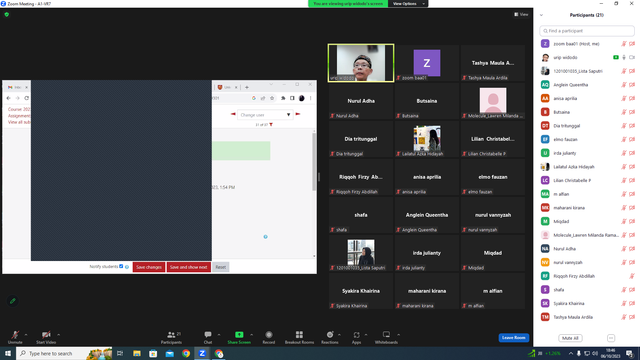The width and height of the screenshot is (640, 360).
Task: Expand chat options arrow next to Chat
Action: tap(219, 335)
